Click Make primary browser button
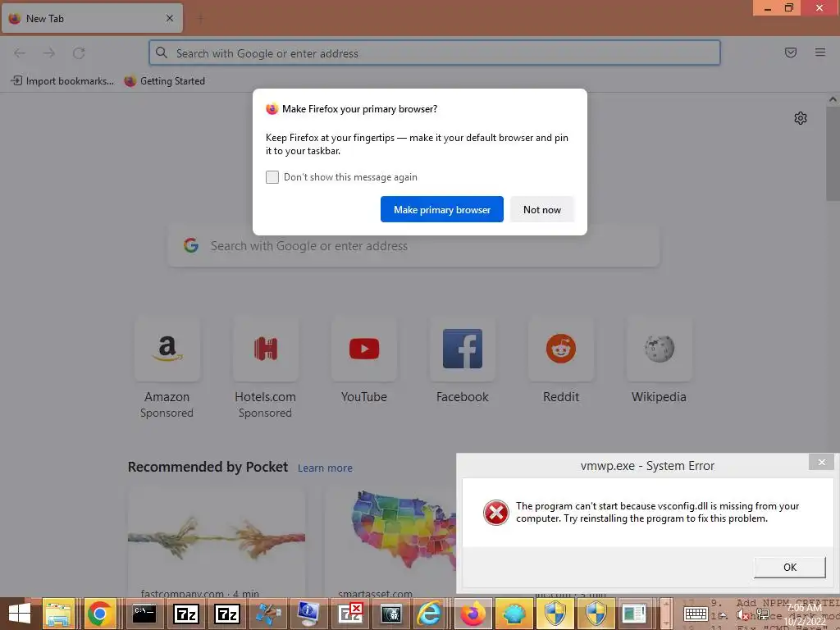 coord(442,209)
